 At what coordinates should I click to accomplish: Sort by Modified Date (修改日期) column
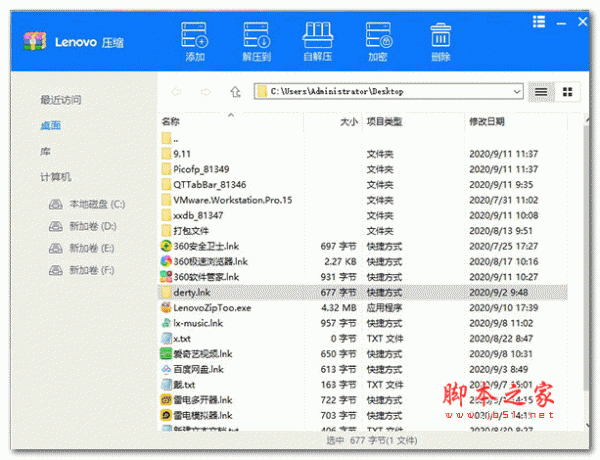click(487, 122)
